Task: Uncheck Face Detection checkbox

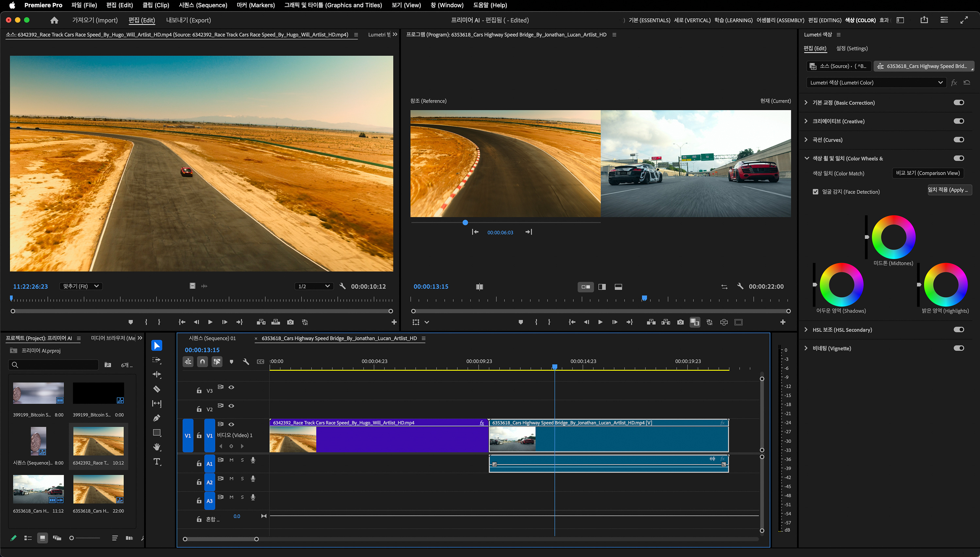Action: click(815, 192)
